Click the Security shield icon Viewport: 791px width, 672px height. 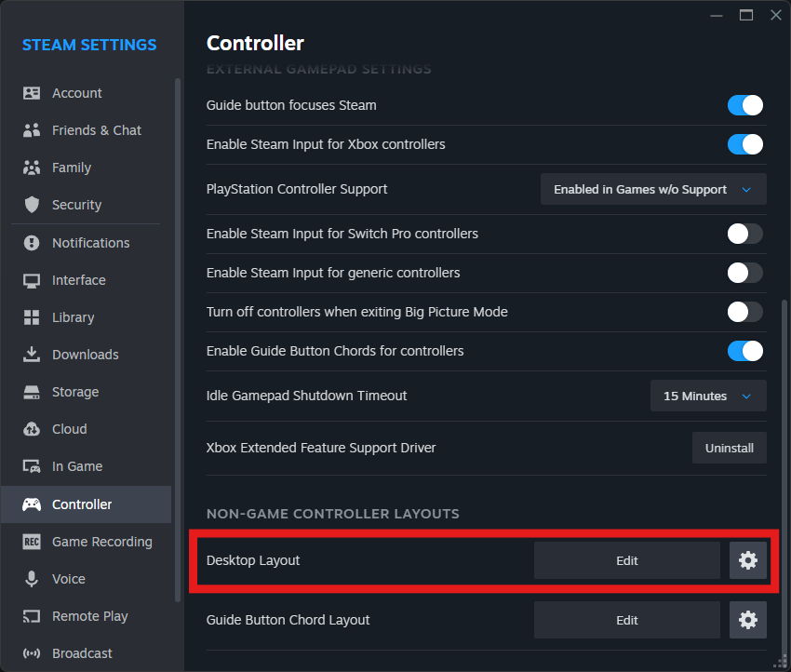pyautogui.click(x=32, y=205)
